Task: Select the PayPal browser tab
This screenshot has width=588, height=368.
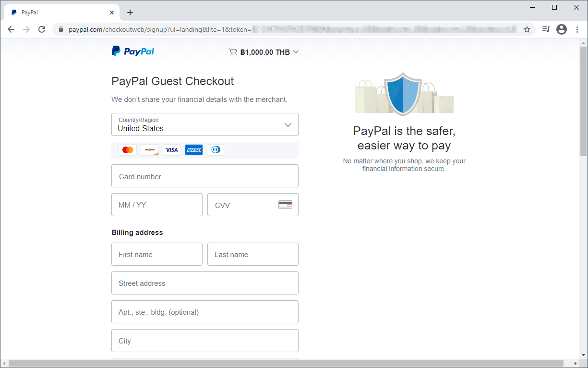Action: (x=62, y=12)
